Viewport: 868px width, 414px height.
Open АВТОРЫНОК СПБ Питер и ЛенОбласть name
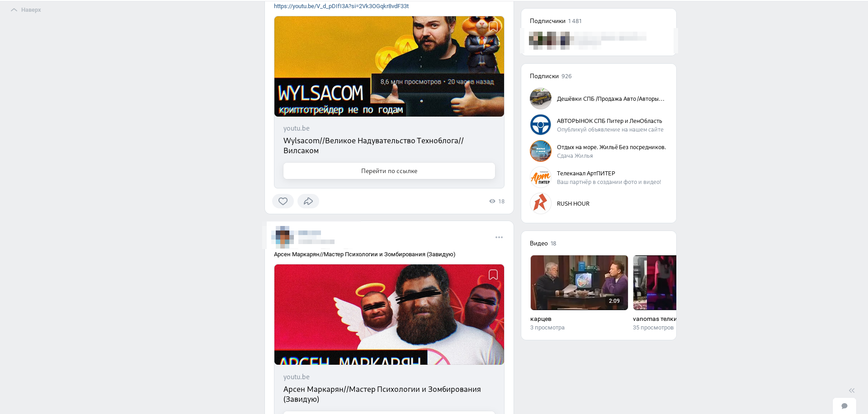(609, 121)
